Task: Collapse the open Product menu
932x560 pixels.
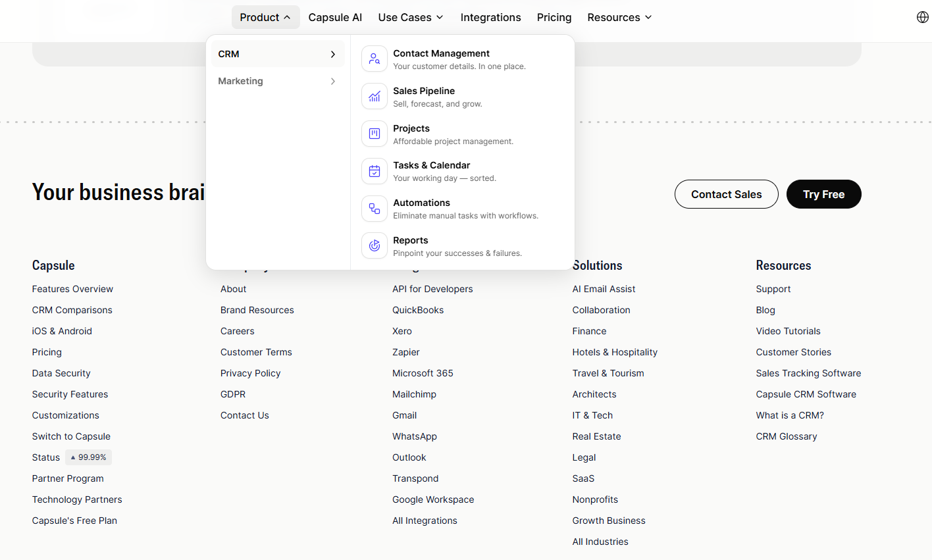Action: click(x=265, y=17)
